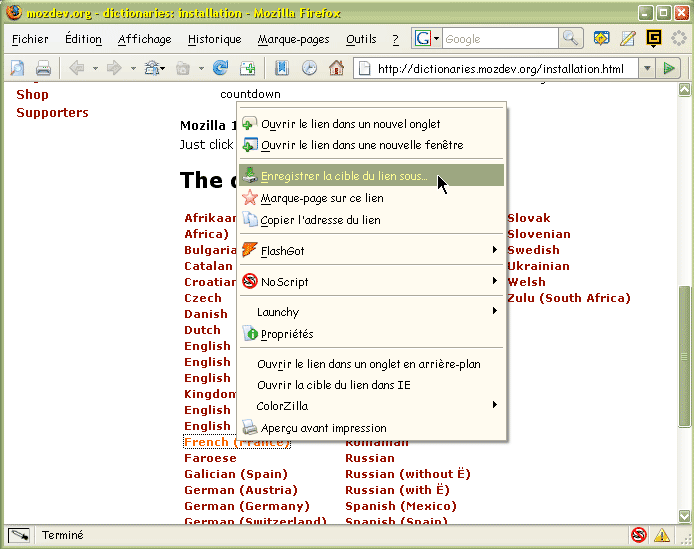Open the German (Germany) link
694x549 pixels.
pyautogui.click(x=247, y=506)
